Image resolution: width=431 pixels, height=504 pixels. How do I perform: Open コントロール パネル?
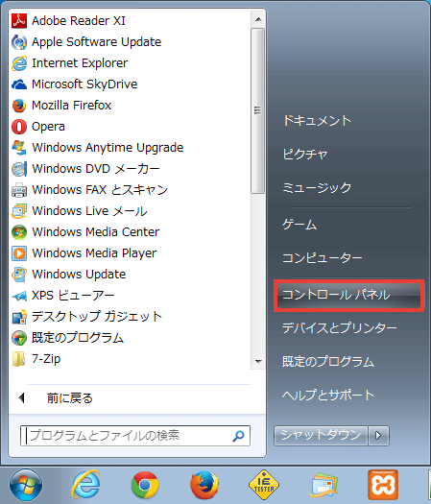pyautogui.click(x=349, y=296)
